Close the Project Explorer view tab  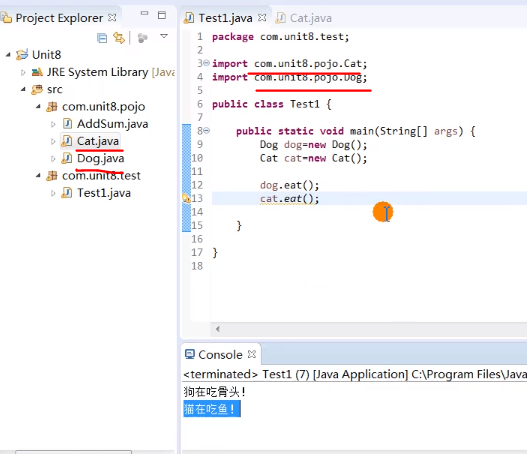pyautogui.click(x=112, y=17)
